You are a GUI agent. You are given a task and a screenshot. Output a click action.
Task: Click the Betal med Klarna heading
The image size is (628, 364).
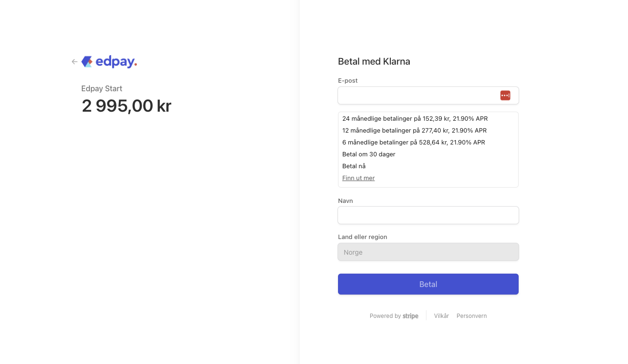click(x=374, y=62)
